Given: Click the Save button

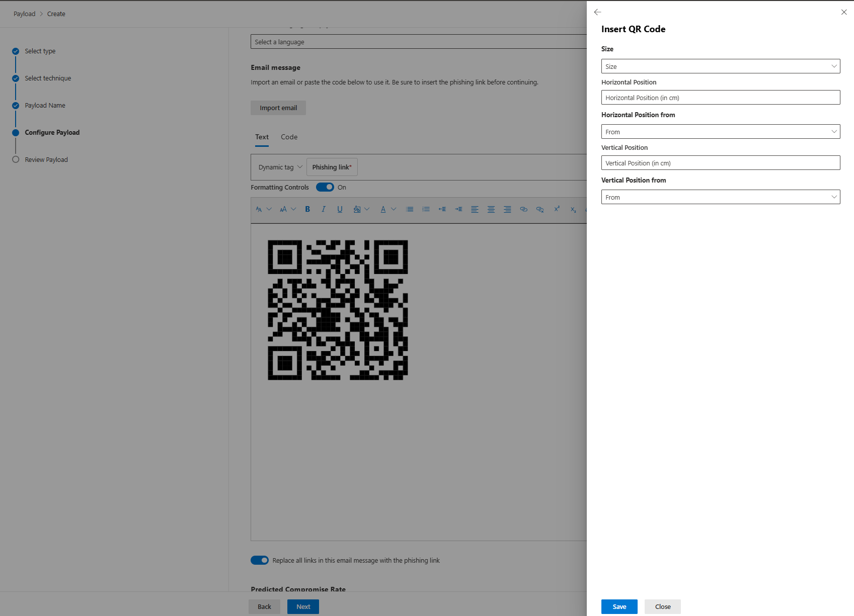Looking at the screenshot, I should click(619, 606).
